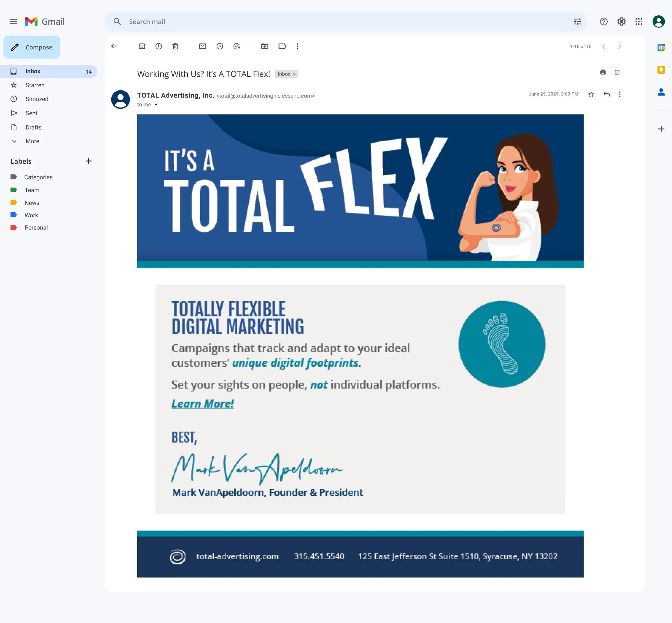Snooze this email with clock icon
This screenshot has height=623, width=672.
pyautogui.click(x=220, y=46)
